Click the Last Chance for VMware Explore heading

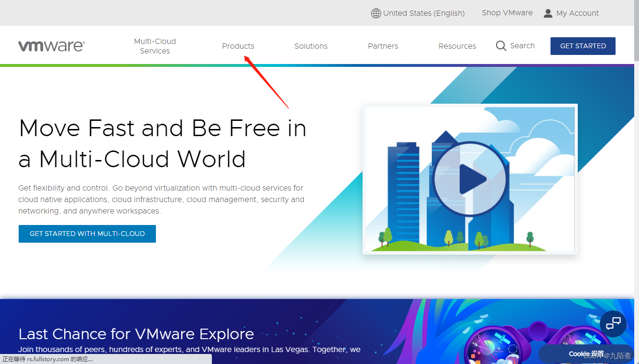click(x=136, y=333)
